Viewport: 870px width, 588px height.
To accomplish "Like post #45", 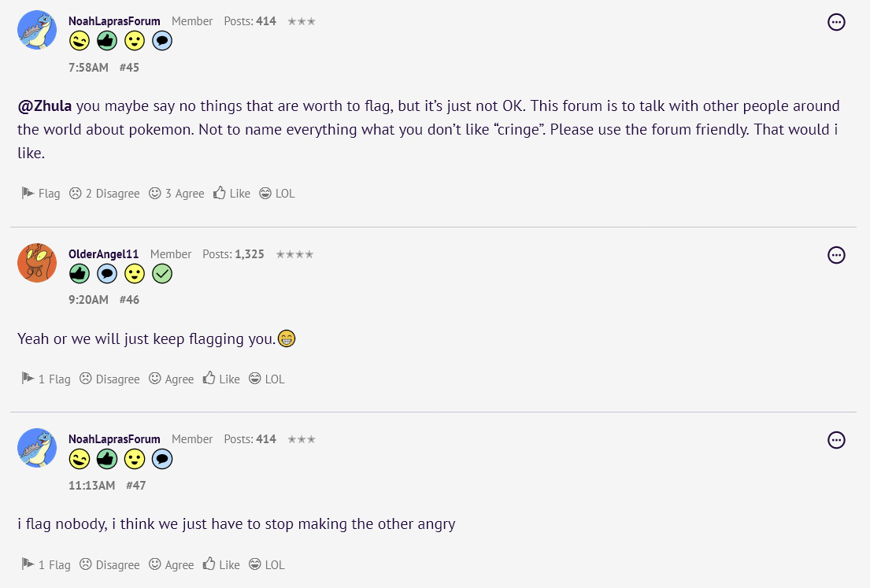I will [x=231, y=193].
